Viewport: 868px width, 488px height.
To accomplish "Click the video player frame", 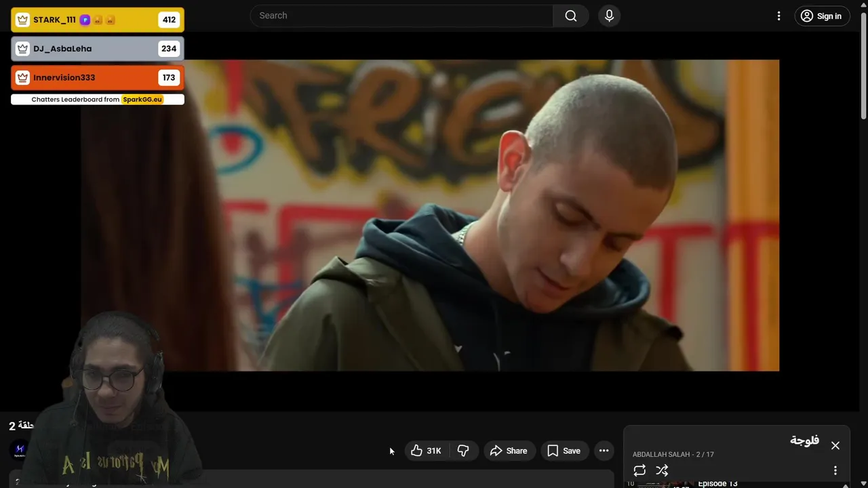I will click(430, 216).
